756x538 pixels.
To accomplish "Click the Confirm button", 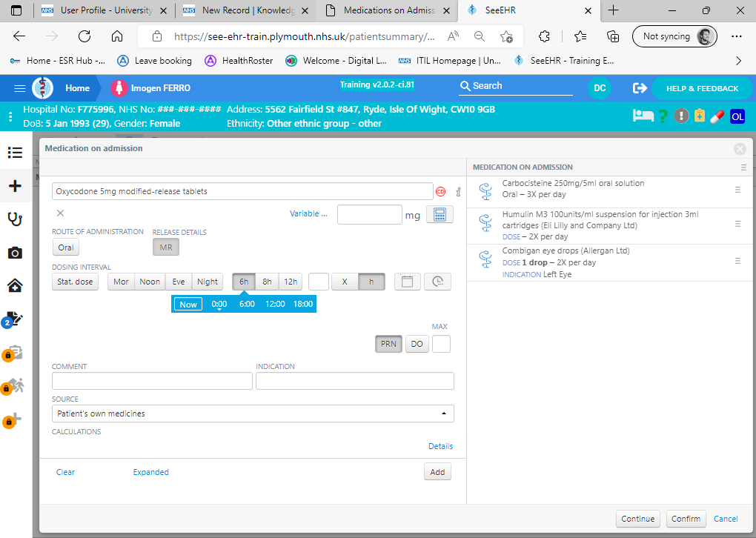I will pos(686,519).
